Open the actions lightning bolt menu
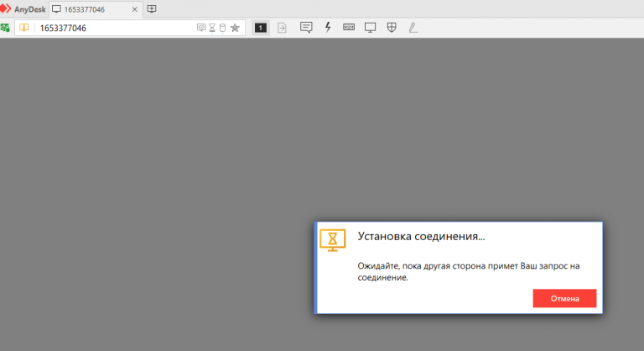The image size is (644, 351). (x=328, y=28)
